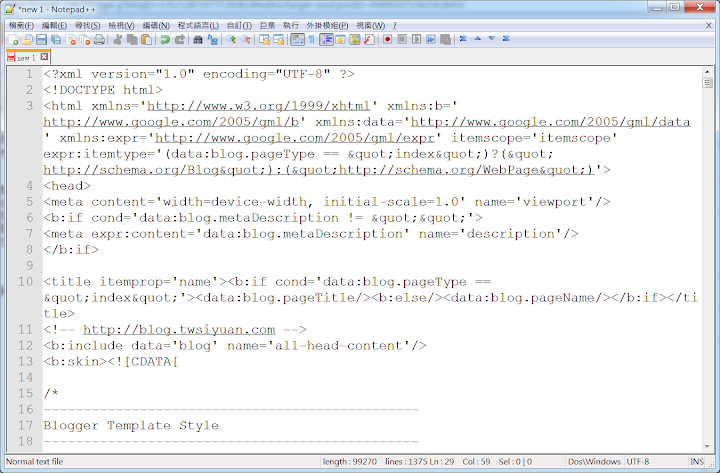720x473 pixels.
Task: Click Save Recorded Macro icon
Action: click(445, 39)
